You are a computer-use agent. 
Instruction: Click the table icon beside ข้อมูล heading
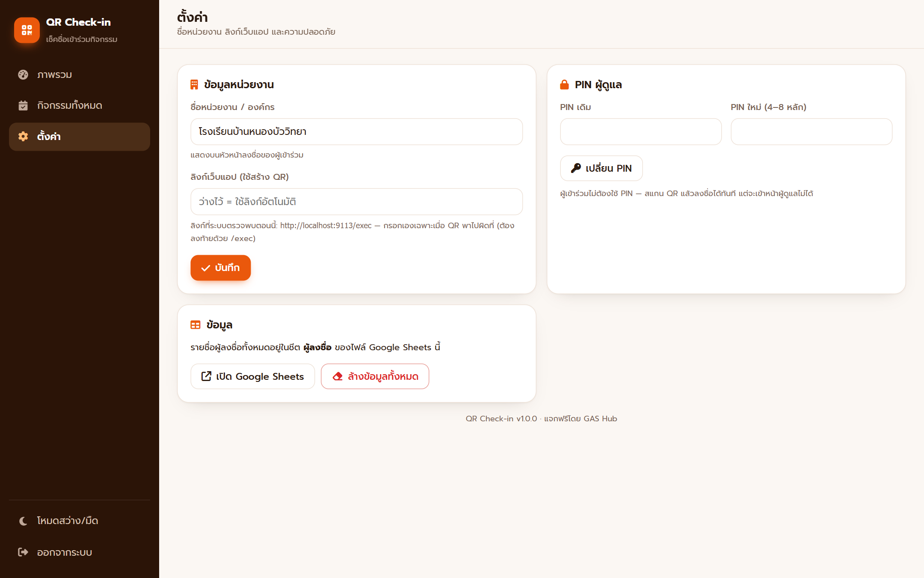pos(195,325)
